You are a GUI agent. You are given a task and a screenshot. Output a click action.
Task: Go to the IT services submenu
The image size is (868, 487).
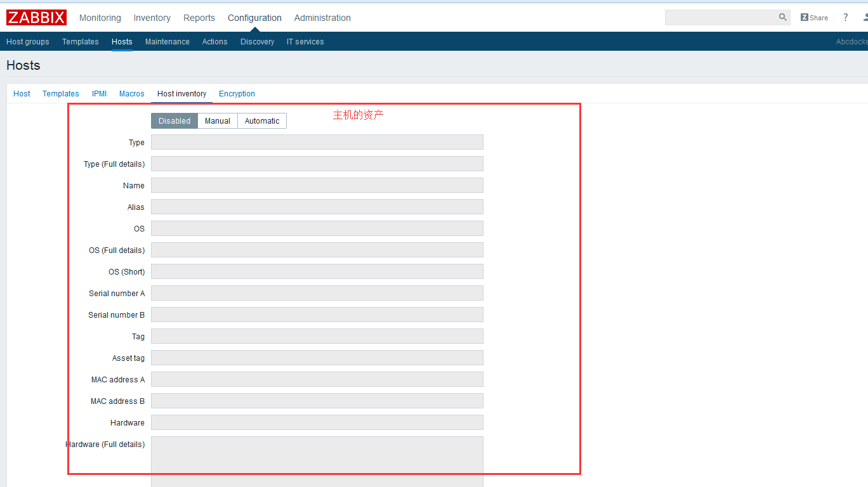tap(305, 42)
